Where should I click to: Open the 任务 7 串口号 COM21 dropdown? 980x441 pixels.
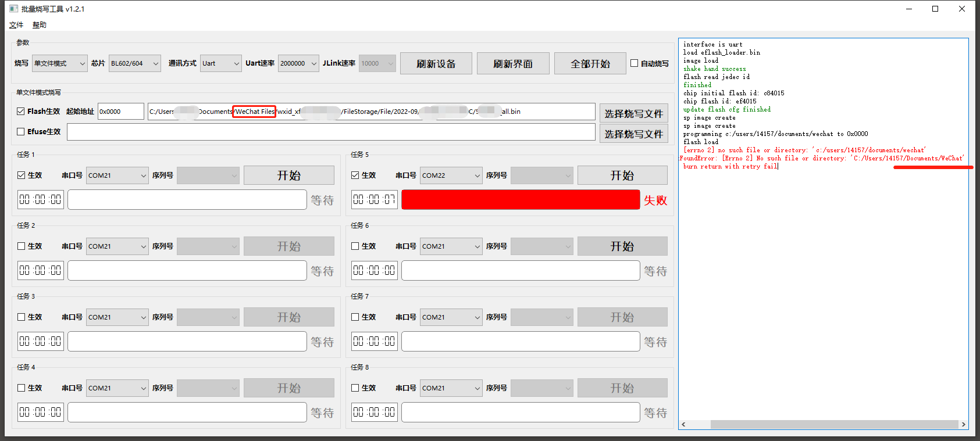[x=451, y=317]
